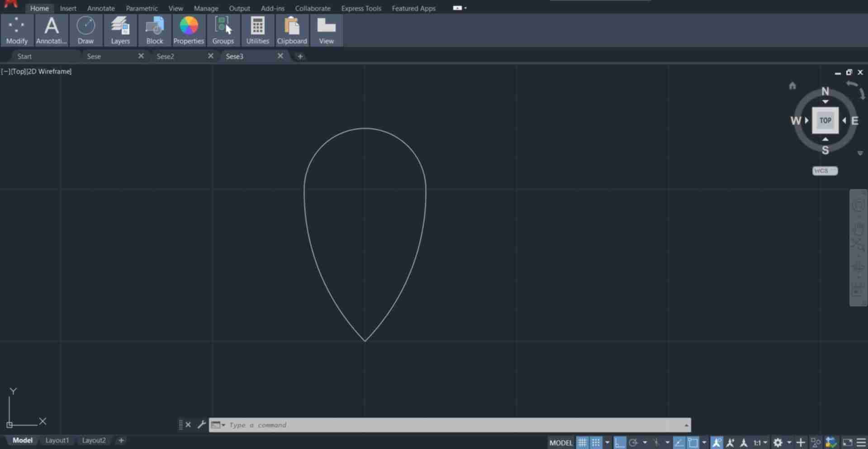
Task: Open the command line customize wrench
Action: pyautogui.click(x=201, y=425)
